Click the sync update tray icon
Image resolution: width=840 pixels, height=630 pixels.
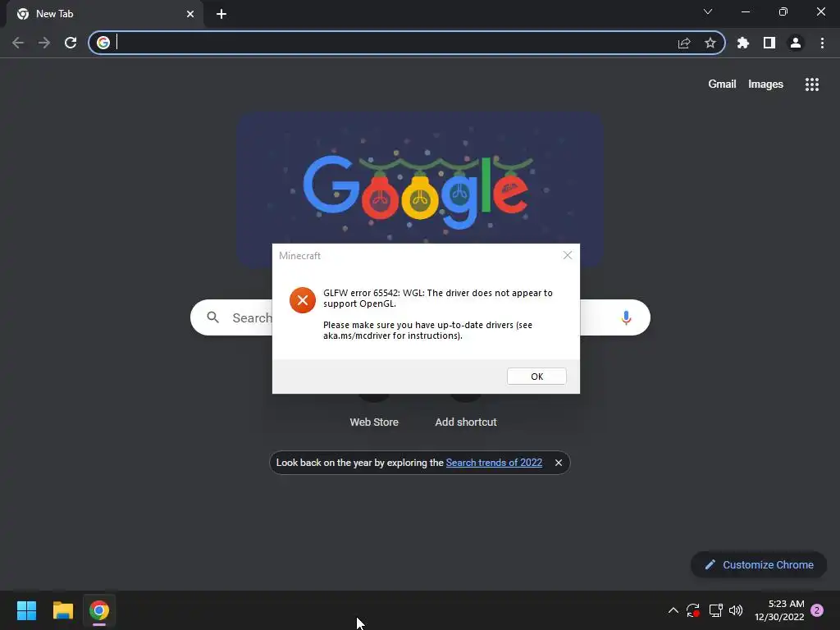(692, 610)
